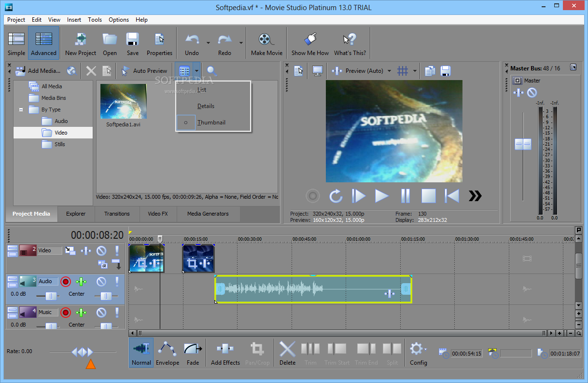
Task: Click Add Media button
Action: [x=38, y=71]
